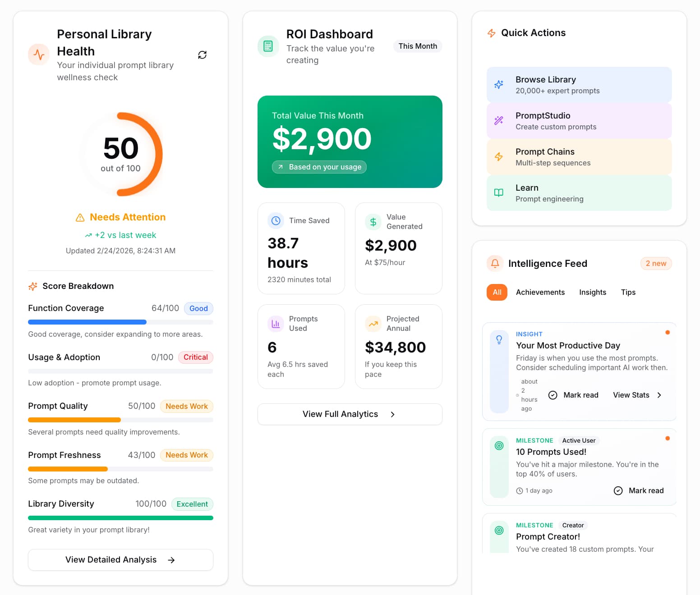Click the Function Coverage progress bar

tap(120, 322)
